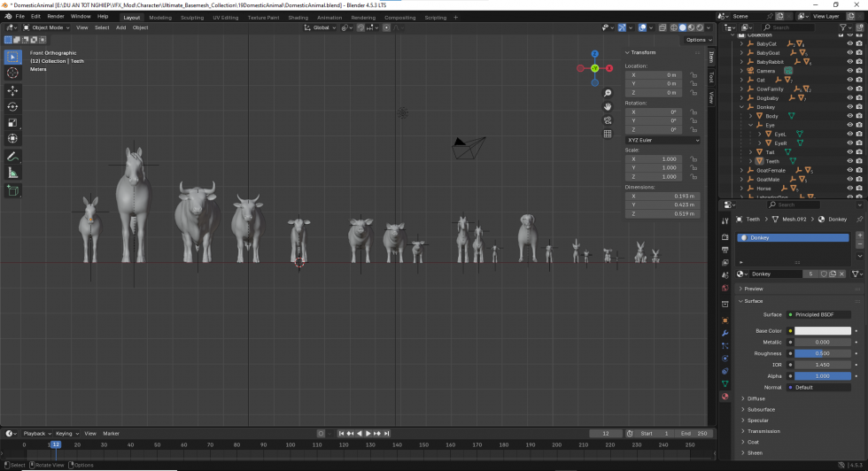Expand the Subsurface material section
This screenshot has height=471, width=868.
761,409
